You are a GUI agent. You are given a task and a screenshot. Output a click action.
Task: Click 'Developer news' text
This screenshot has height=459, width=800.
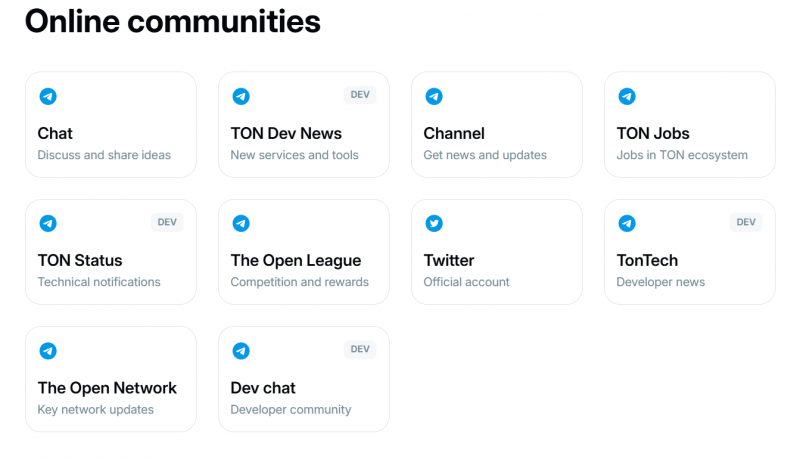click(660, 282)
